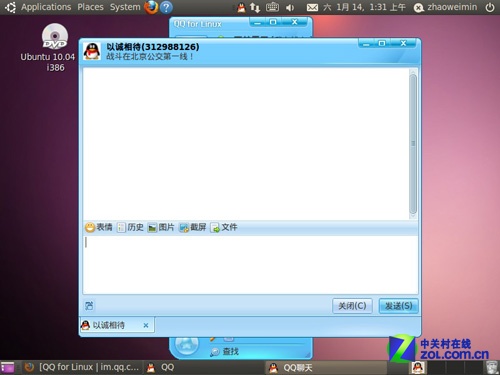
Task: Open the volume control in the panel
Action: (x=290, y=7)
